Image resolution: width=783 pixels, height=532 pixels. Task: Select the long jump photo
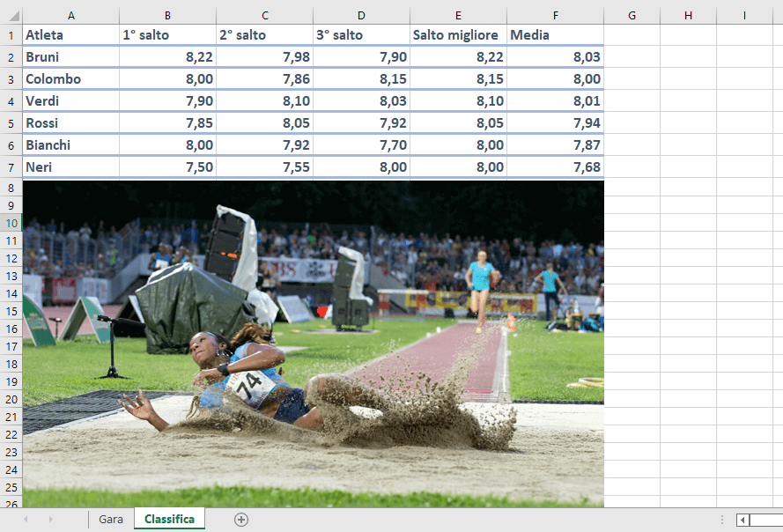(x=313, y=344)
